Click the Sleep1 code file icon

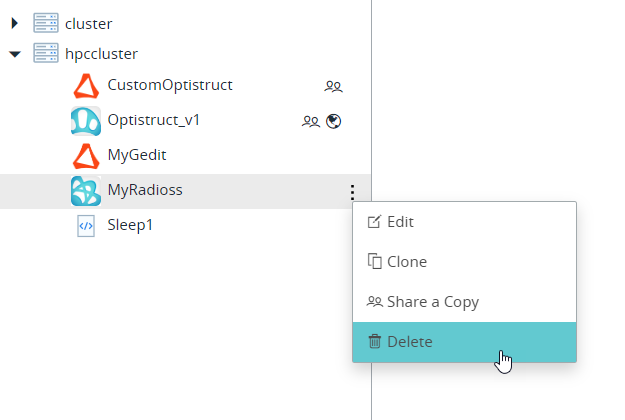click(x=86, y=226)
